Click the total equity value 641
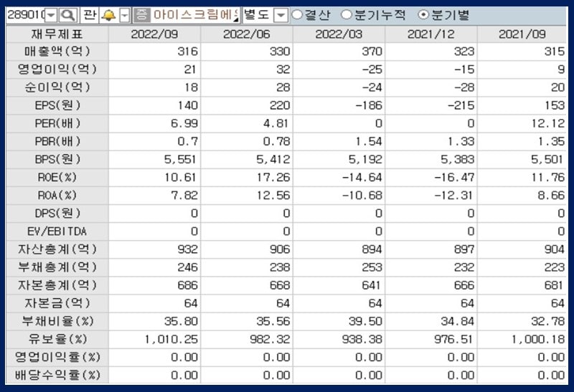The image size is (574, 392). point(371,285)
